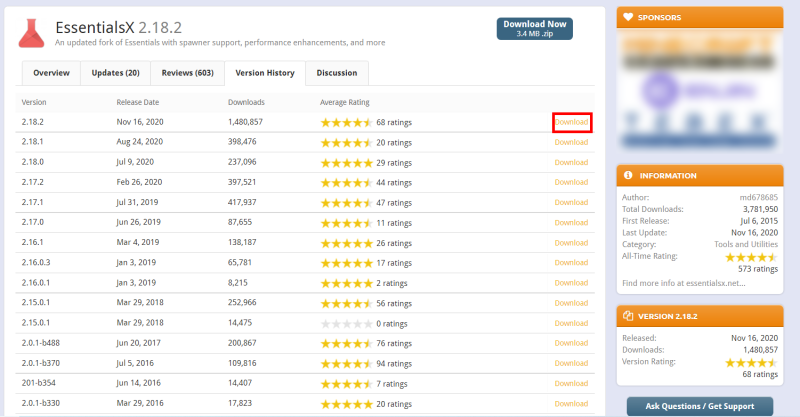800x417 pixels.
Task: Click First Release value Jul 6, 2015
Action: pyautogui.click(x=759, y=220)
